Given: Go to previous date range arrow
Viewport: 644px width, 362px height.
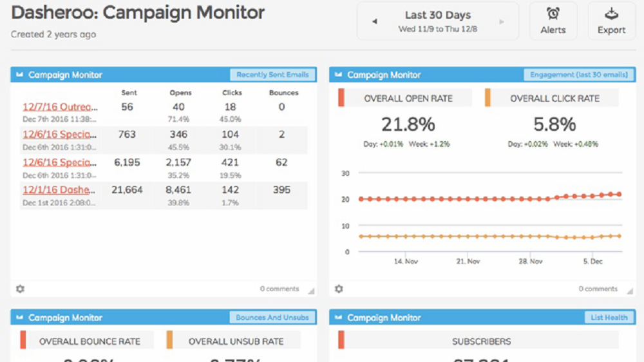Looking at the screenshot, I should pyautogui.click(x=375, y=21).
